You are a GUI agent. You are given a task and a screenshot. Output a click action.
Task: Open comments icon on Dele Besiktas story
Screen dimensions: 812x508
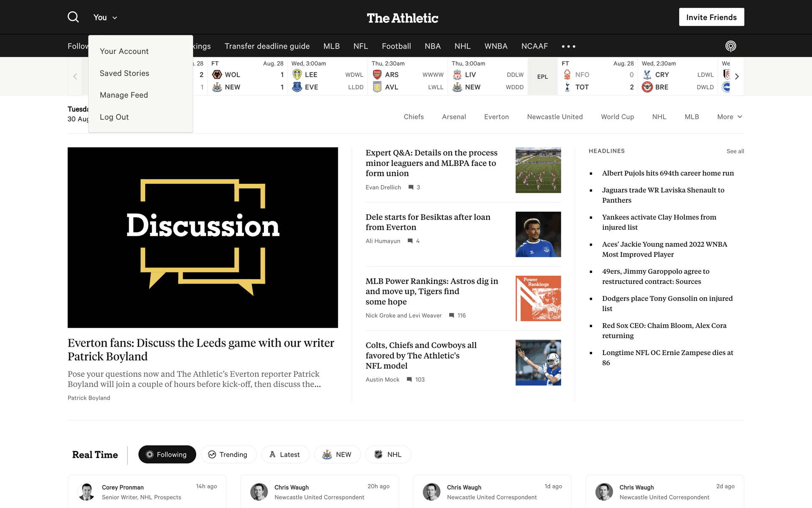[410, 241]
